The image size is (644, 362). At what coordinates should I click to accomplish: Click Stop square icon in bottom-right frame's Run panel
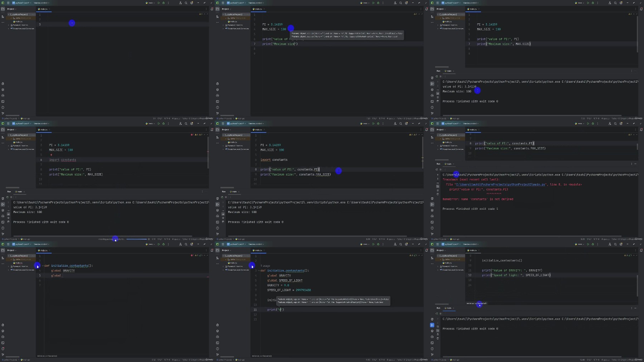click(440, 314)
